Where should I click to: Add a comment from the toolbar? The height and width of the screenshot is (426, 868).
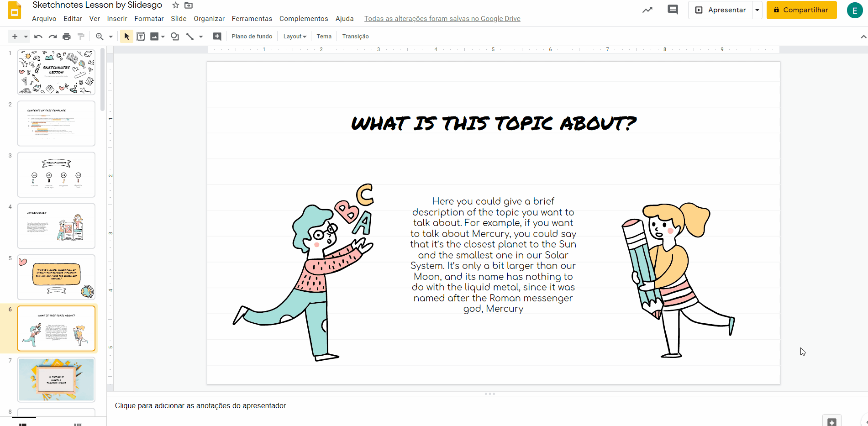tap(217, 37)
